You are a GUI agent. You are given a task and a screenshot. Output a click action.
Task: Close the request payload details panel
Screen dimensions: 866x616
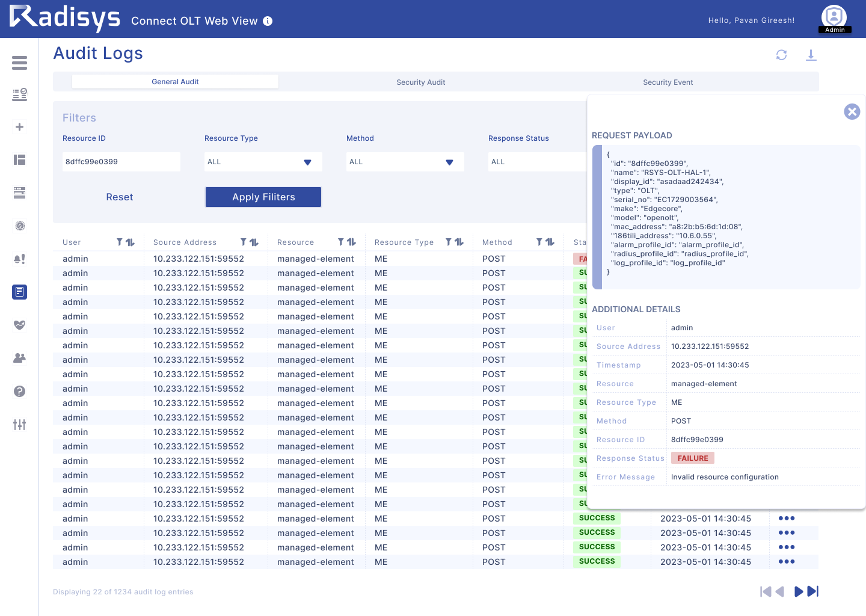(852, 111)
